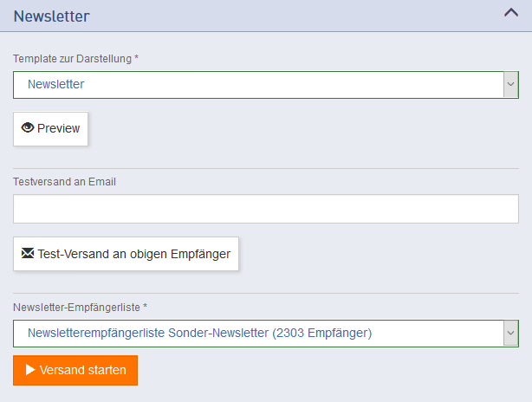The image size is (532, 402).
Task: Click the play triangle icon on Versand starten
Action: point(30,370)
